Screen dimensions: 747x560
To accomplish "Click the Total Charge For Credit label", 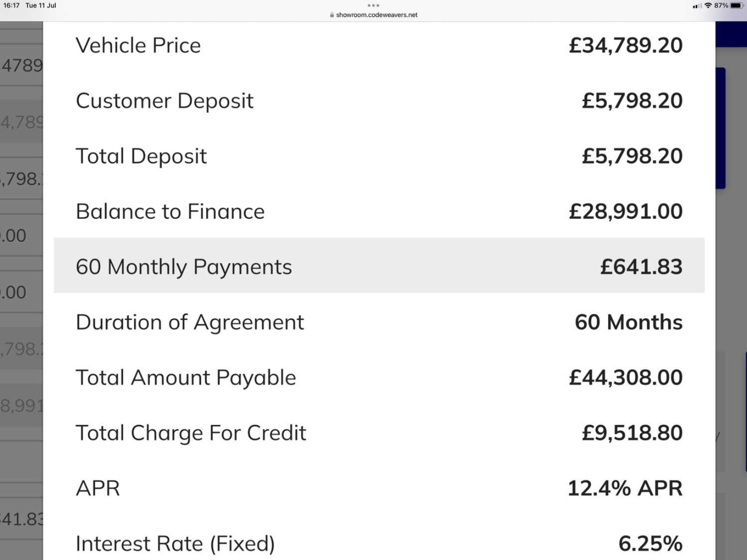I will click(x=191, y=433).
